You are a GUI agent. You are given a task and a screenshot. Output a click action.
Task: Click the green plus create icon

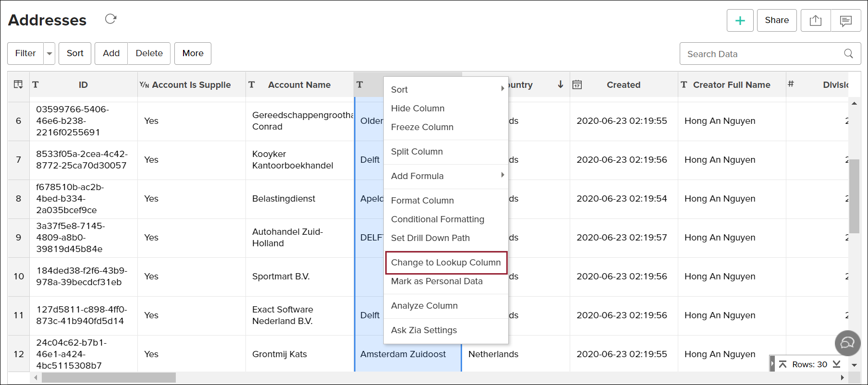point(740,21)
